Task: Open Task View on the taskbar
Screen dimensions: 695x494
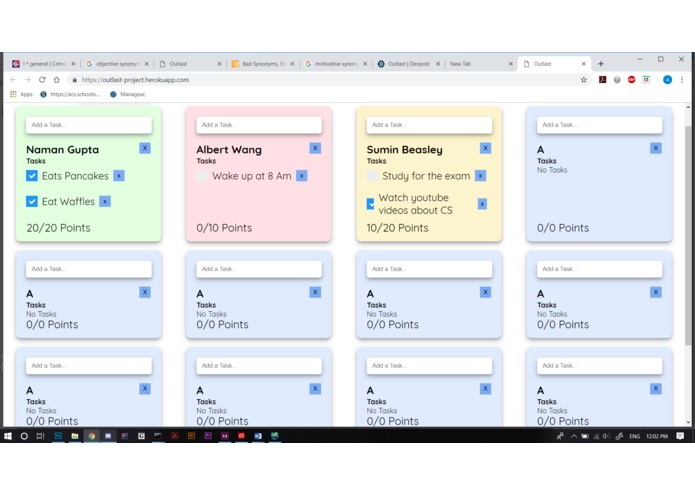Action: tap(40, 436)
